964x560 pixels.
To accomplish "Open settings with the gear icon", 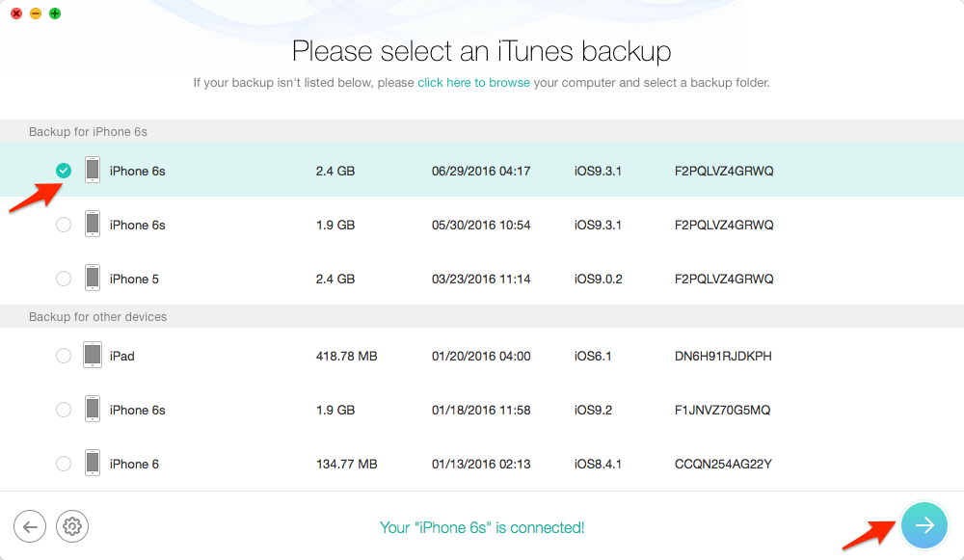I will click(x=72, y=527).
